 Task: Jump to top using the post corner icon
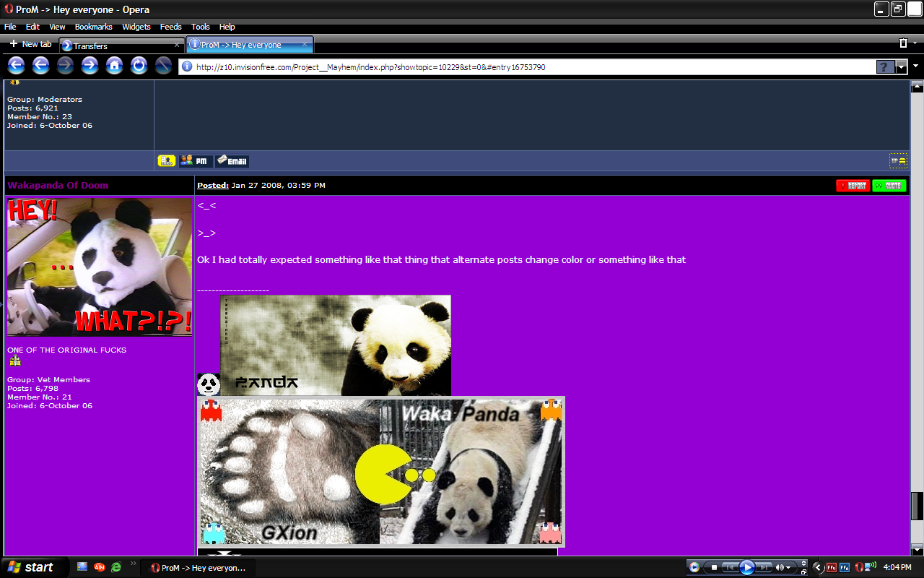click(x=898, y=160)
